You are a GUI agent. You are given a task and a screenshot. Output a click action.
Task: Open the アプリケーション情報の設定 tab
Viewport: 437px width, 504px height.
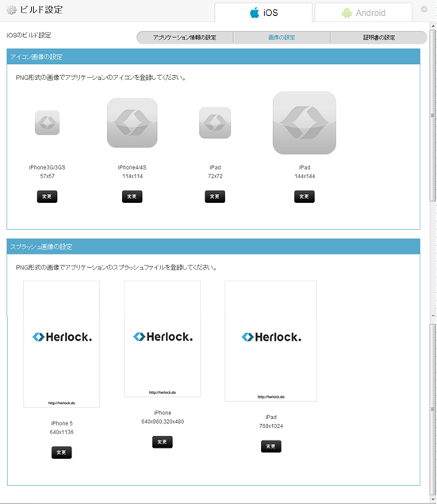185,37
